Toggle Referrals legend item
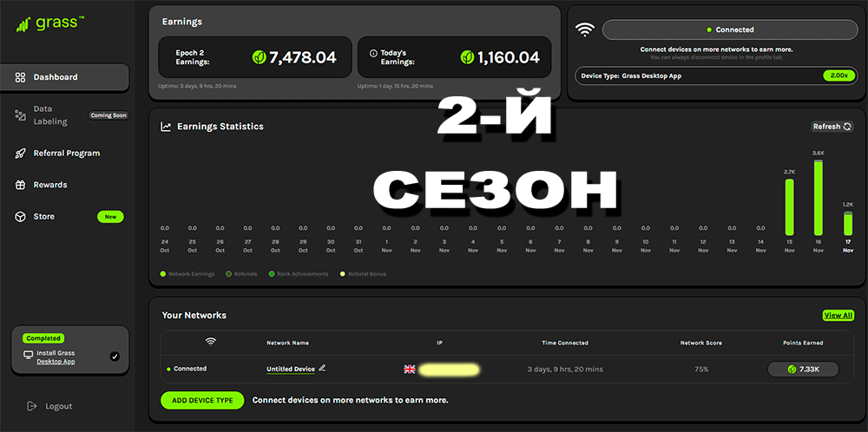The width and height of the screenshot is (868, 432). pos(241,274)
